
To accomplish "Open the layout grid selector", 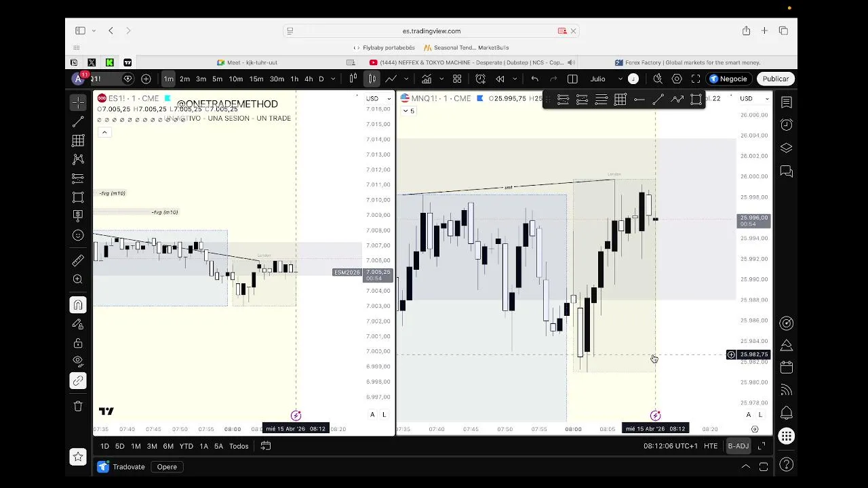I will click(x=457, y=79).
